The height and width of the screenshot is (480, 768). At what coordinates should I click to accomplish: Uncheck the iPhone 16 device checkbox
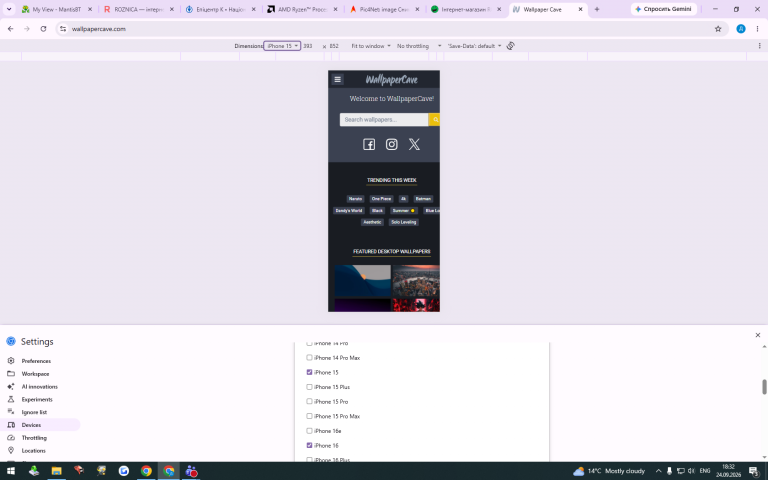point(309,445)
